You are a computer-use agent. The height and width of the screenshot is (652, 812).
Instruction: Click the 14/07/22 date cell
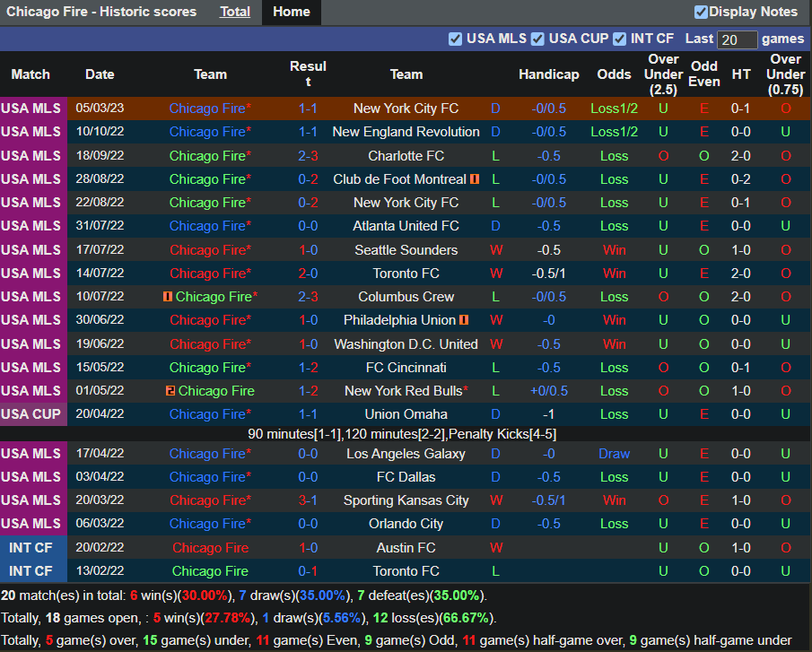(x=100, y=274)
